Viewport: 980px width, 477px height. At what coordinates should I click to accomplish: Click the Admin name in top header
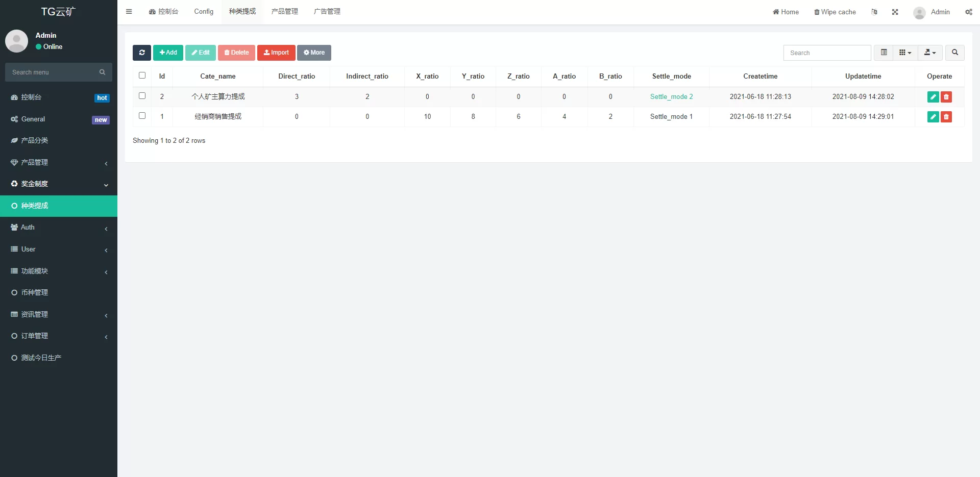(x=940, y=12)
